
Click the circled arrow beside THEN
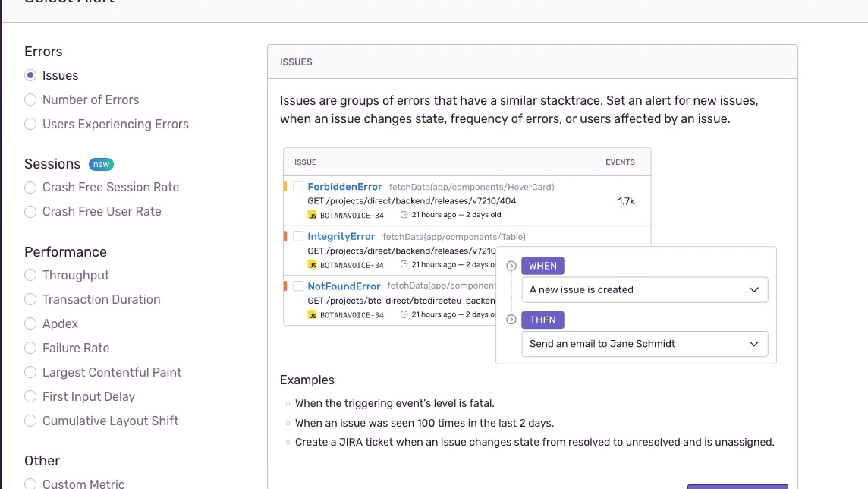coord(511,320)
